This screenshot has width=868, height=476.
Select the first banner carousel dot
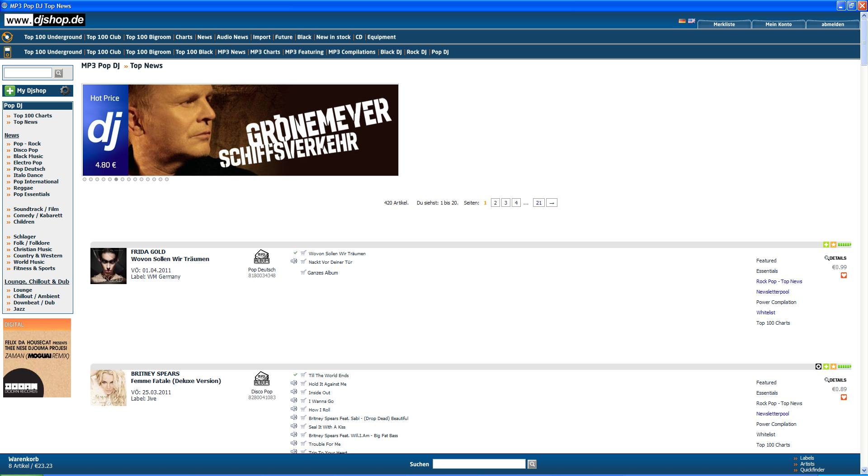pyautogui.click(x=85, y=179)
